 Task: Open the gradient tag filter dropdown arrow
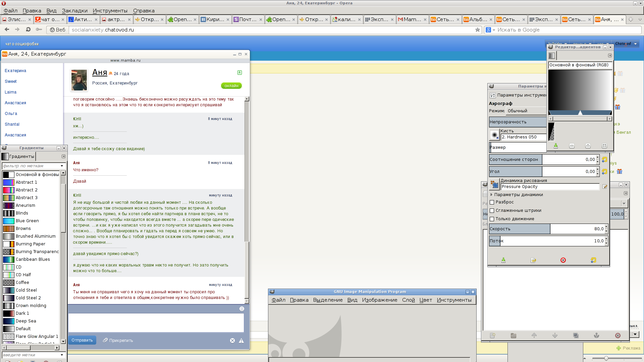(62, 166)
